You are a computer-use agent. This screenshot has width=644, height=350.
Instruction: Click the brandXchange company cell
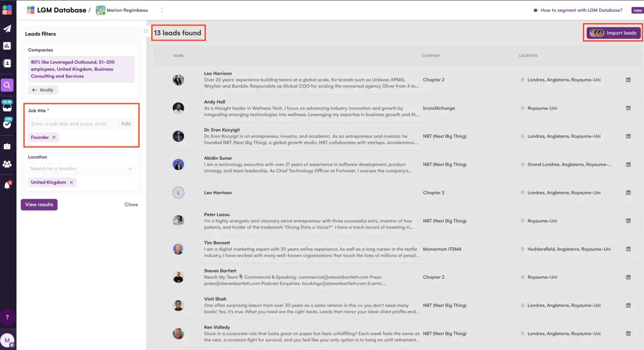pos(439,108)
